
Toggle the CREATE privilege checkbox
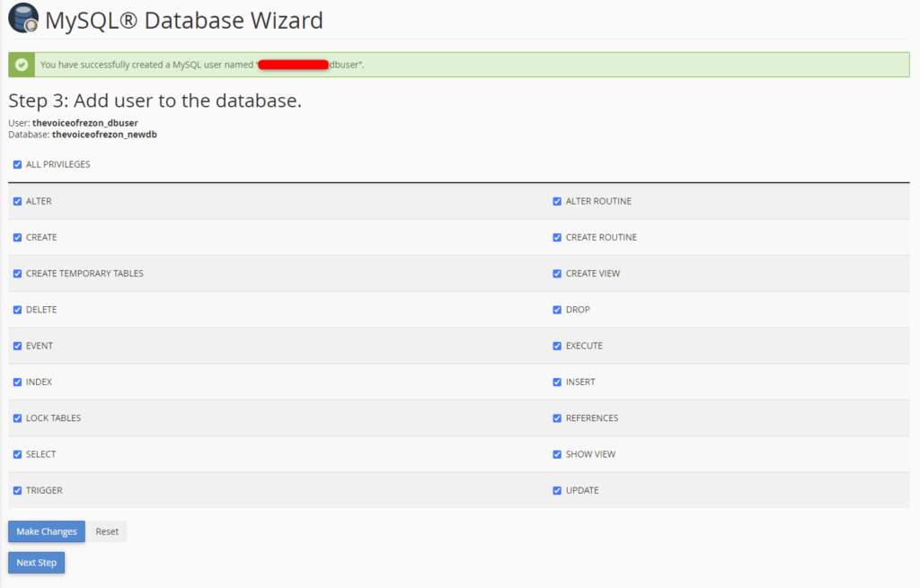click(x=16, y=237)
